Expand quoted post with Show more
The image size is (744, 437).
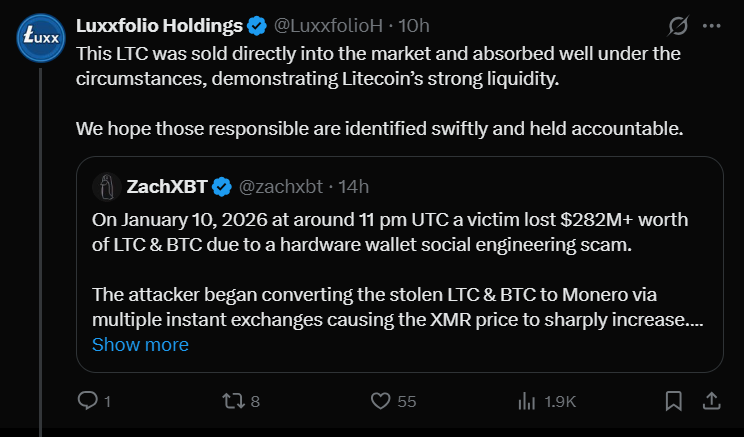pyautogui.click(x=140, y=344)
